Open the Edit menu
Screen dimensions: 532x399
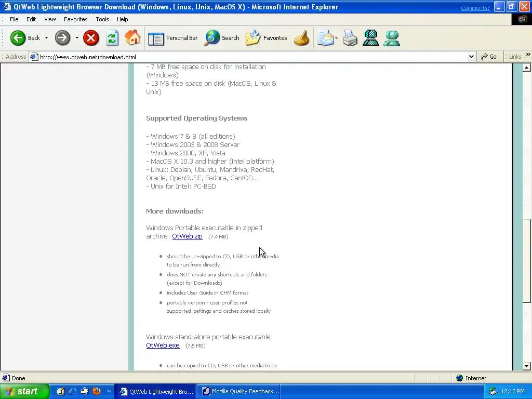pyautogui.click(x=31, y=19)
